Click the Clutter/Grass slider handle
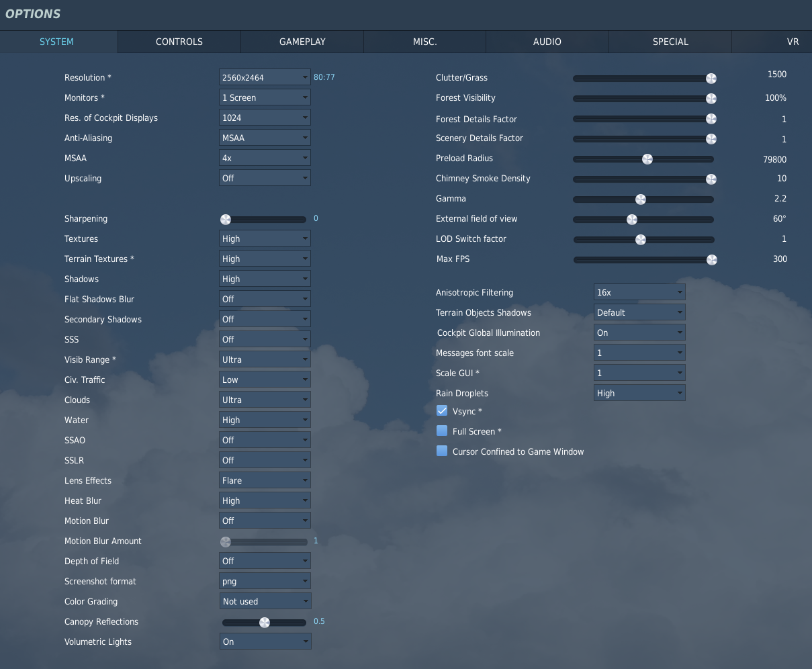812x669 pixels. click(x=711, y=79)
